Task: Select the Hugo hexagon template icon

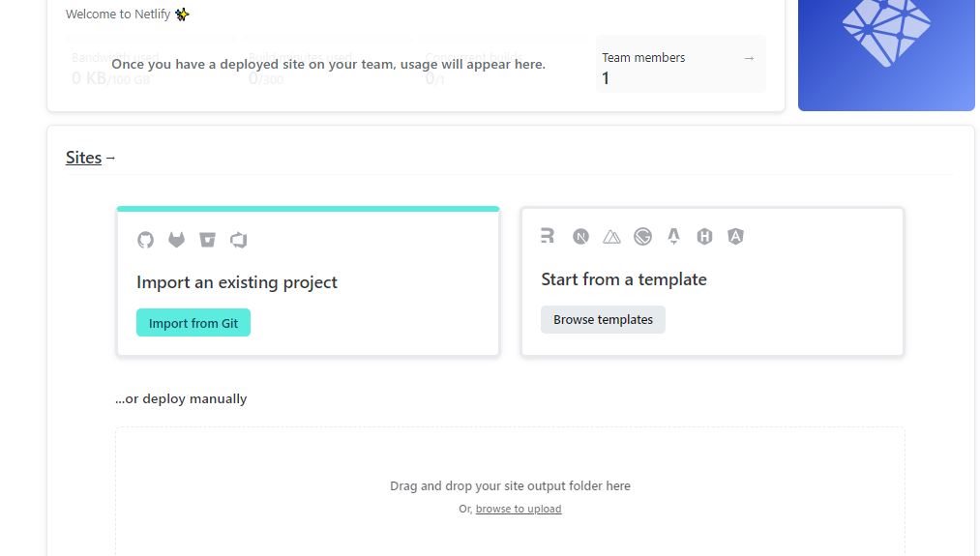Action: (x=704, y=237)
